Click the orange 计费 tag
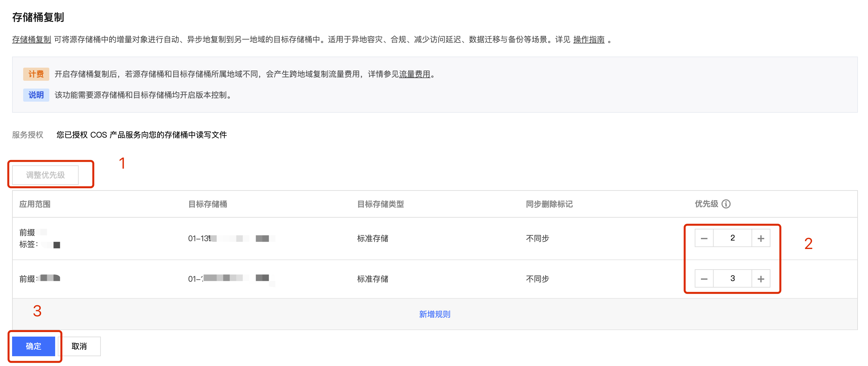This screenshot has height=366, width=868. click(x=36, y=74)
